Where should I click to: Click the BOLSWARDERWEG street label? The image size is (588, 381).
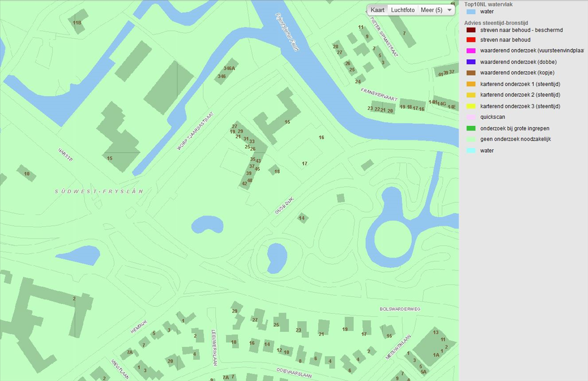point(400,309)
